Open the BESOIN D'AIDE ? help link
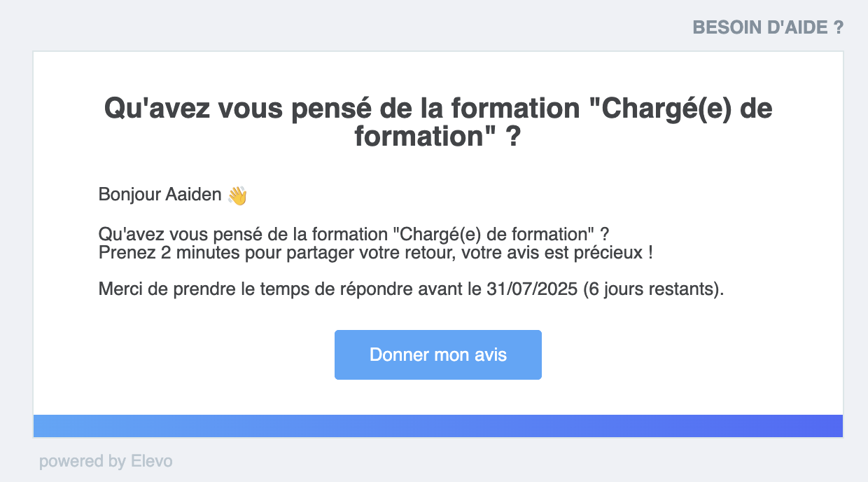868x482 pixels. point(768,27)
